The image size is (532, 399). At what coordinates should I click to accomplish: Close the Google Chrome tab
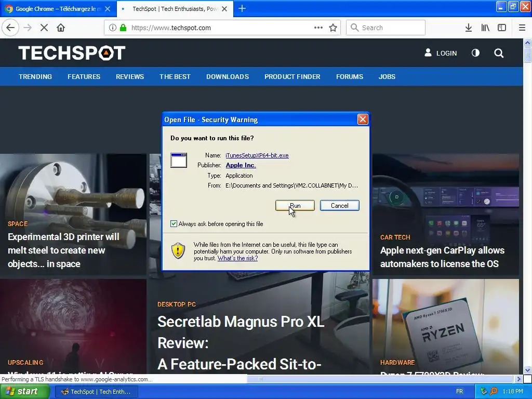pyautogui.click(x=108, y=9)
